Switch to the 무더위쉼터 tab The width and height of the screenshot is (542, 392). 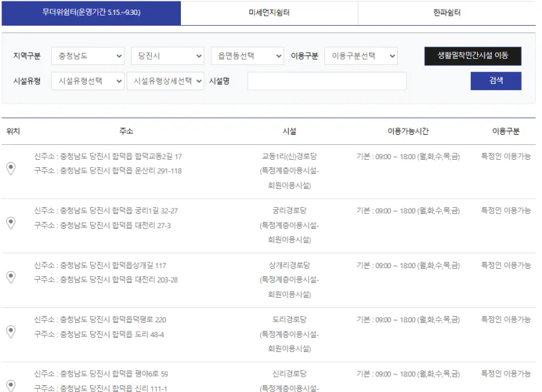coord(91,13)
